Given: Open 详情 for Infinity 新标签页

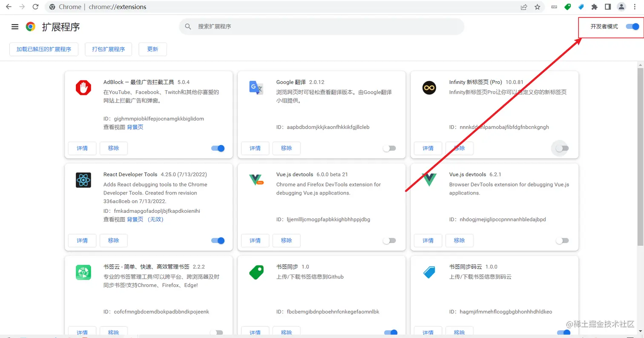Looking at the screenshot, I should (x=428, y=148).
